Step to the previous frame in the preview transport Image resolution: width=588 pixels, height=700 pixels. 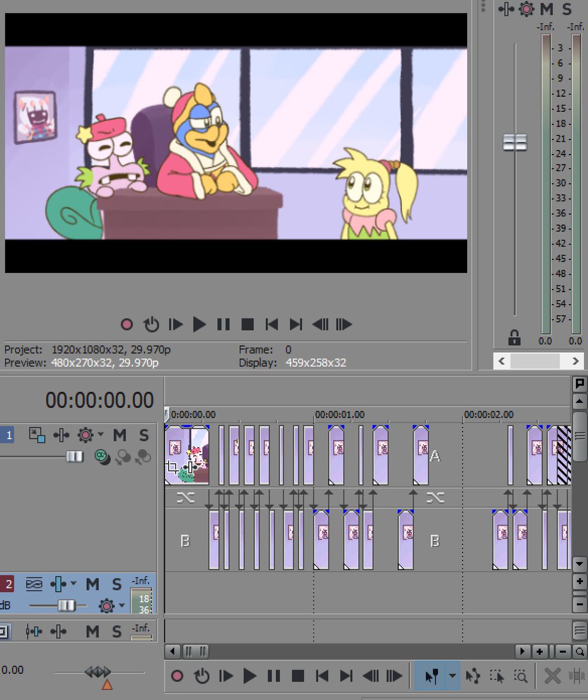(320, 324)
